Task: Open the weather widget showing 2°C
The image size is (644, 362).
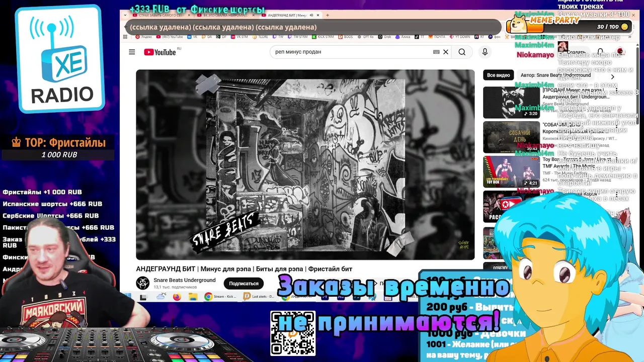Action: (162, 297)
